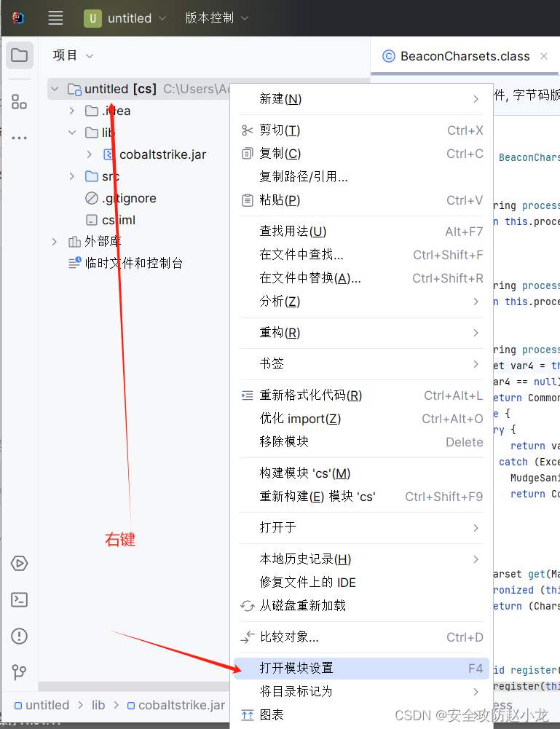Click the .gitignore file icon
The image size is (560, 729).
[x=92, y=198]
